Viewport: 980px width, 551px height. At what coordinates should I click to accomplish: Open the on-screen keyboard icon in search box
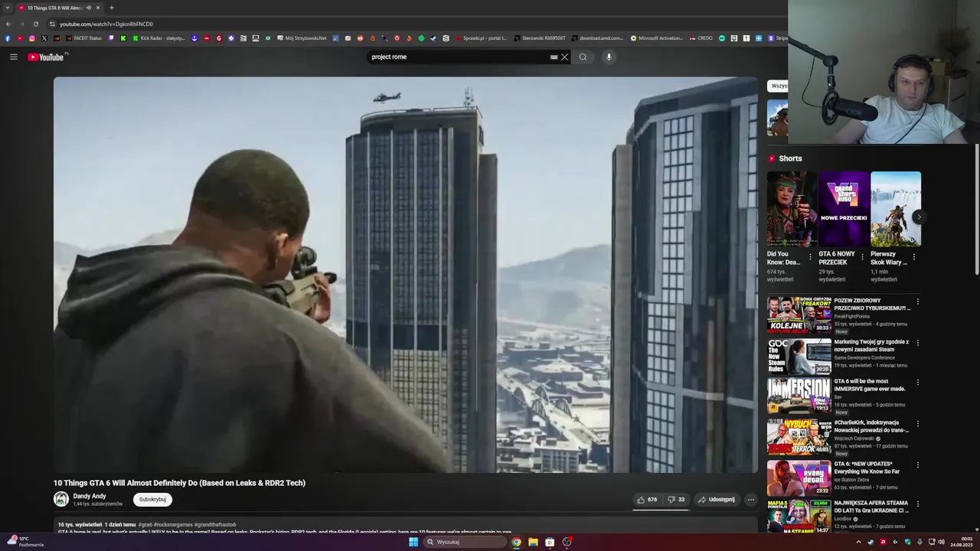point(554,57)
